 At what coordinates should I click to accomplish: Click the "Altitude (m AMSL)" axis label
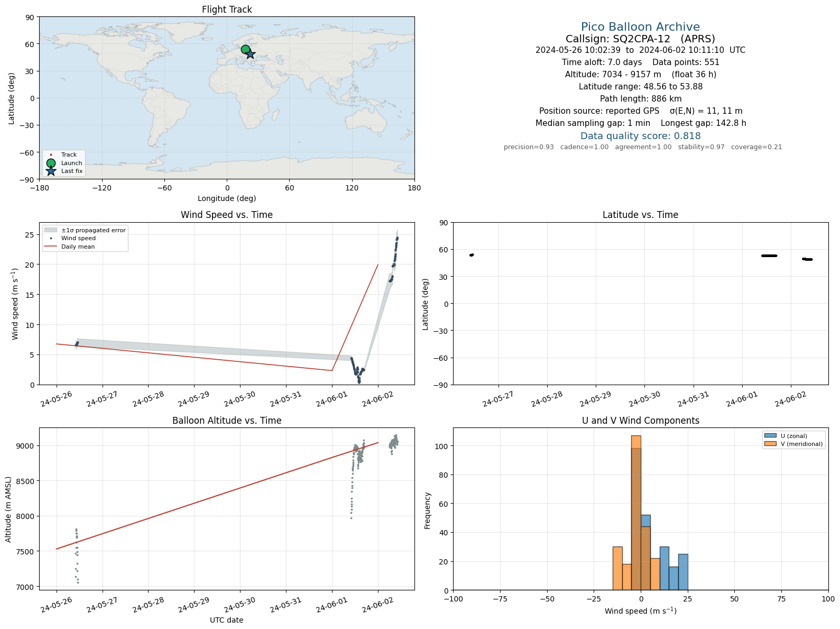click(8, 509)
